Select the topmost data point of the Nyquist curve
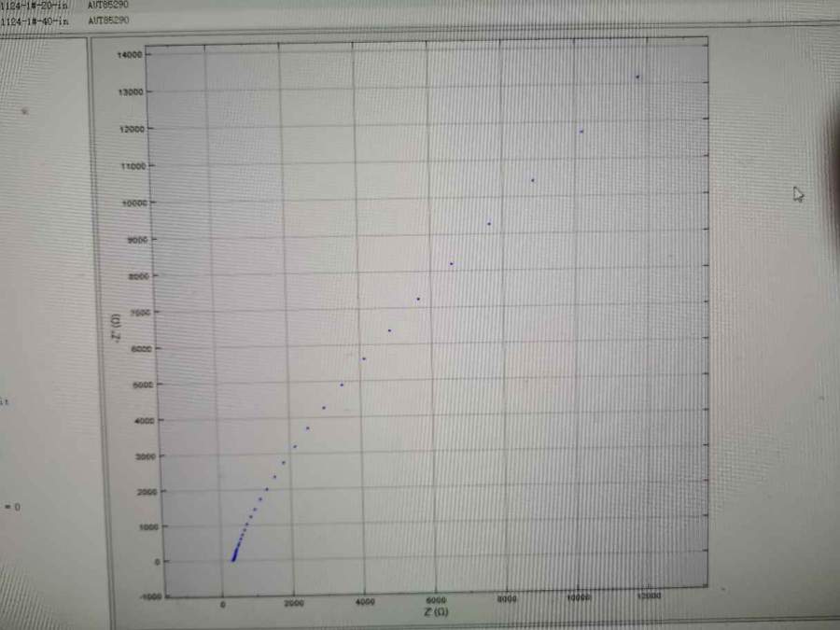 click(x=637, y=77)
